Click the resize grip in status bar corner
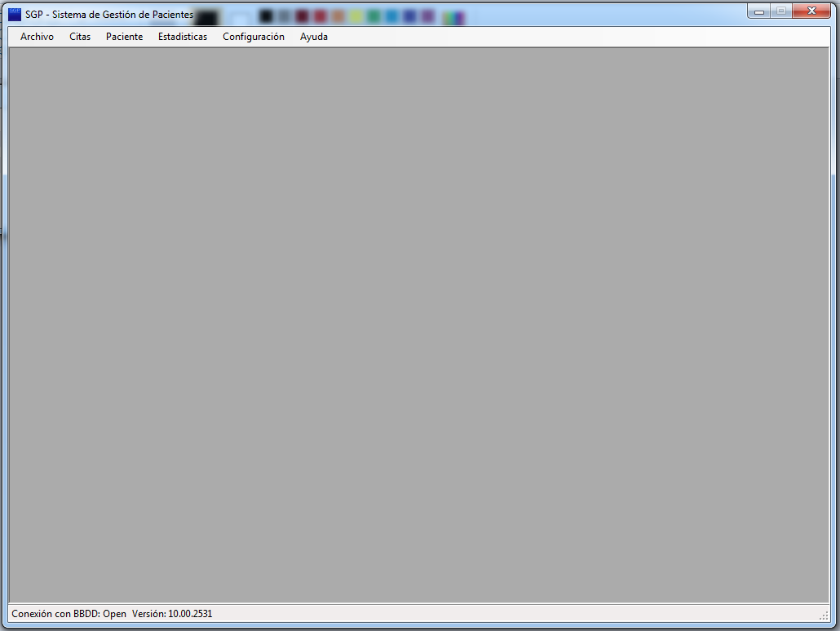Image resolution: width=840 pixels, height=631 pixels. pyautogui.click(x=824, y=615)
